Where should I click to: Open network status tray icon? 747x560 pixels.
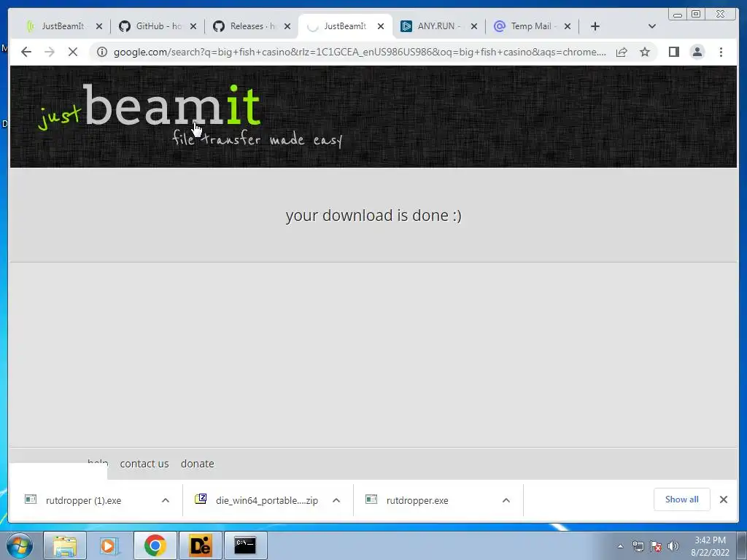[x=638, y=546]
